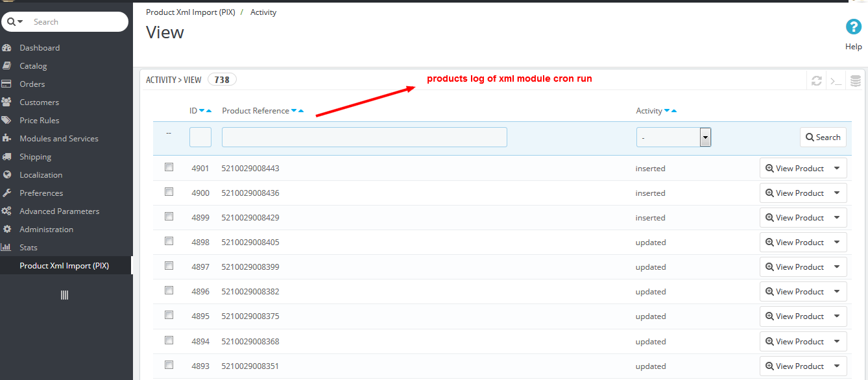Check the box for row 4895
This screenshot has height=380, width=868.
[x=169, y=315]
